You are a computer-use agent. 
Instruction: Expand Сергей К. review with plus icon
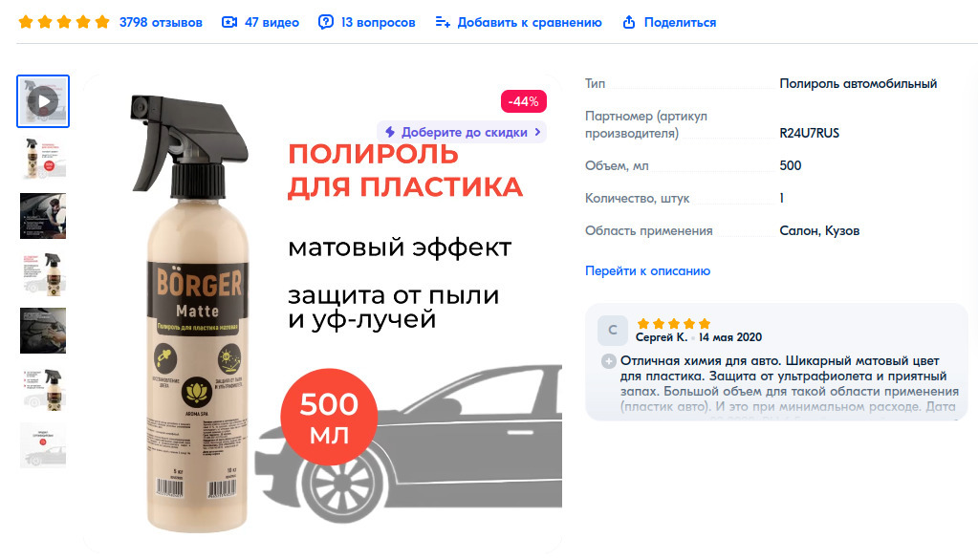click(x=609, y=361)
